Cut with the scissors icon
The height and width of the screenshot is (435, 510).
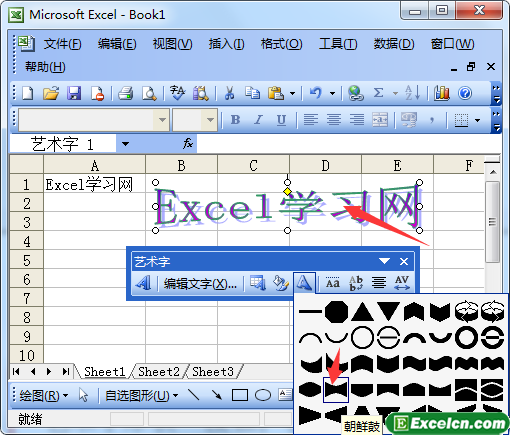[229, 93]
